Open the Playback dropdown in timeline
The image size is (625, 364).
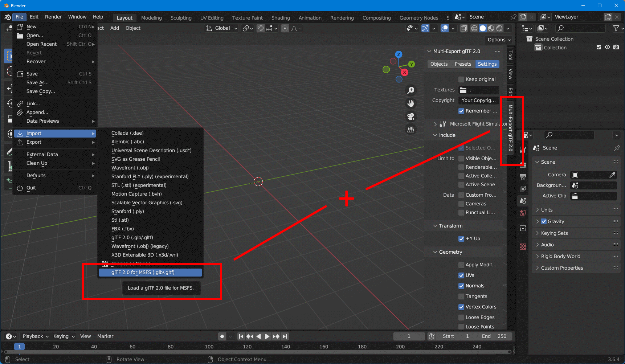(34, 336)
